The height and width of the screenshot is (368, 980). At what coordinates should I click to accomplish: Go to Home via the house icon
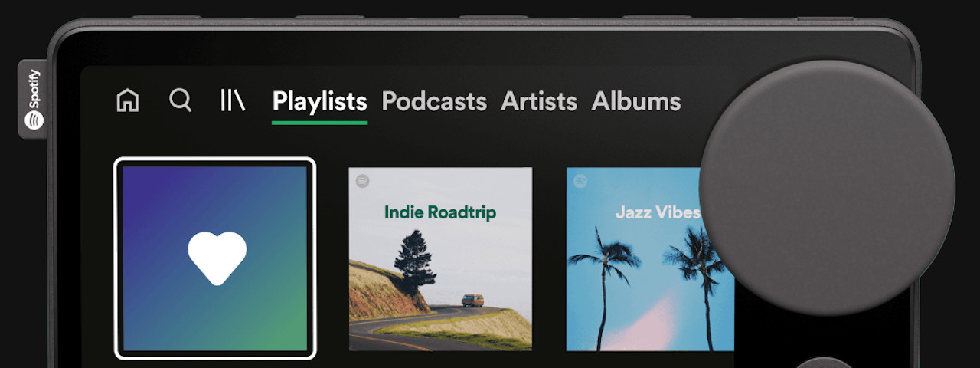(128, 100)
